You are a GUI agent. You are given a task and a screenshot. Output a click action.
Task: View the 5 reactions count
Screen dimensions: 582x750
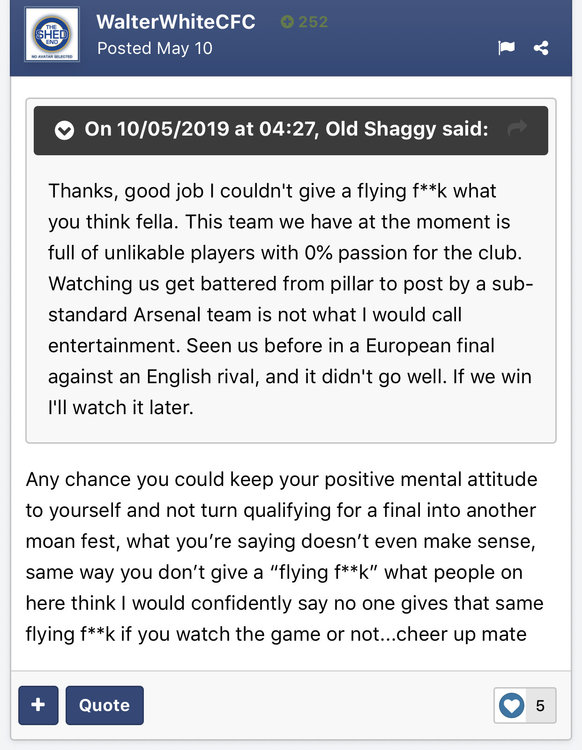coord(540,706)
